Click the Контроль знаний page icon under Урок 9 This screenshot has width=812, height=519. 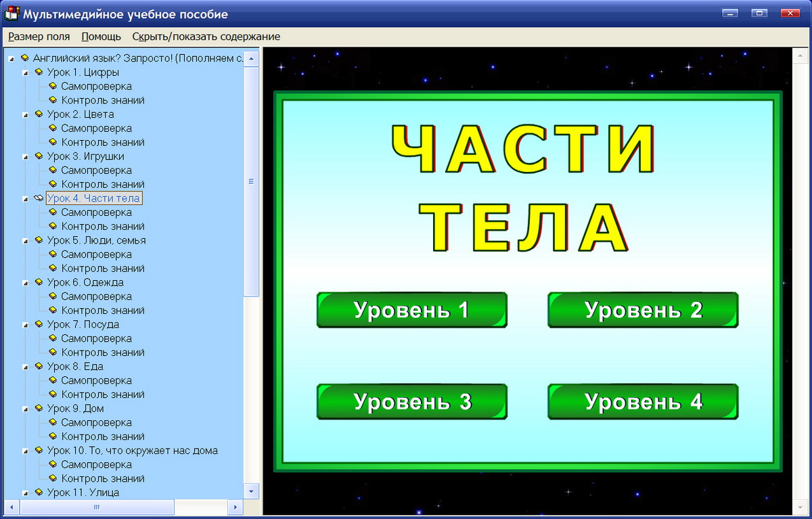click(x=53, y=436)
